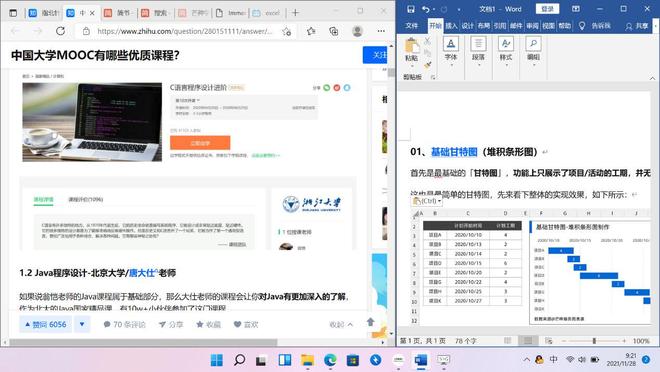Open taskbar Search
660x372 pixels.
(240, 360)
